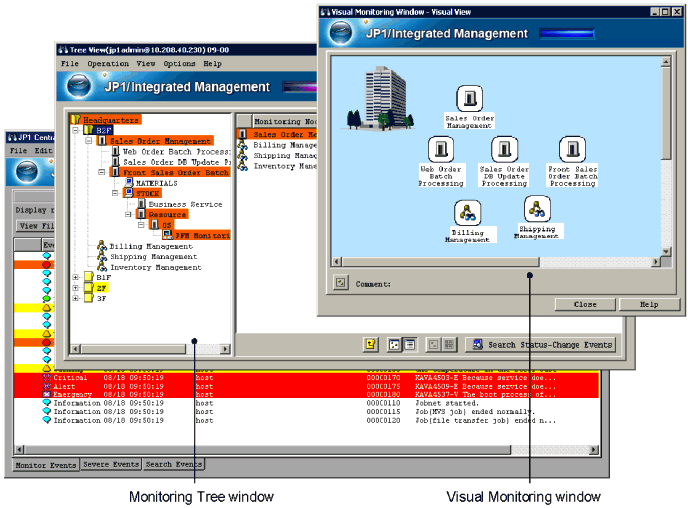Switch to list display icon in Tree View toolbar
The image size is (688, 508).
coord(409,345)
